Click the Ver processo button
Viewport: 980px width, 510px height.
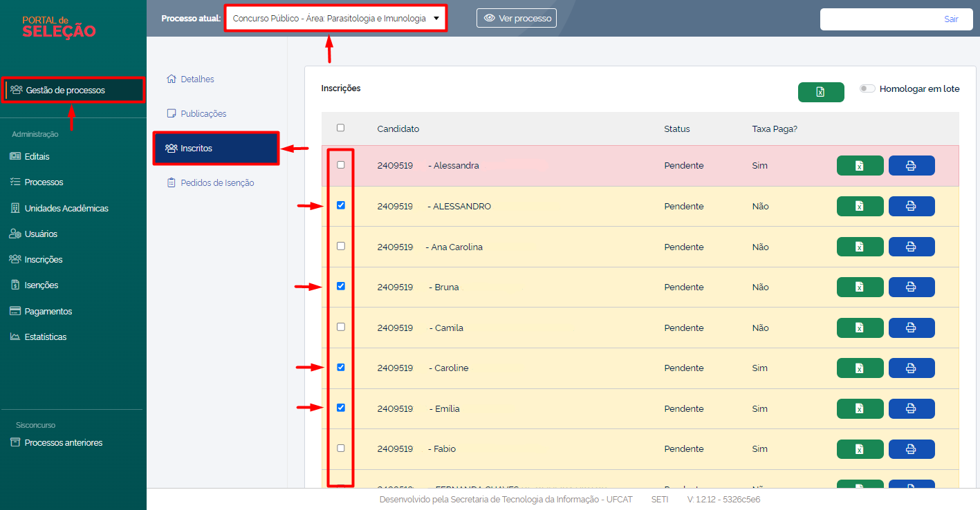point(517,18)
